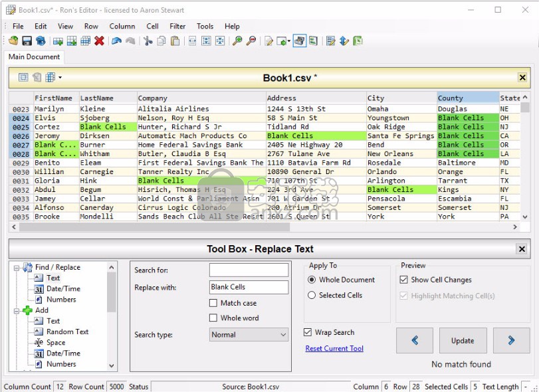Image resolution: width=539 pixels, height=392 pixels.
Task: Click the toolbar icon with four inward arrows
Action: click(x=220, y=41)
